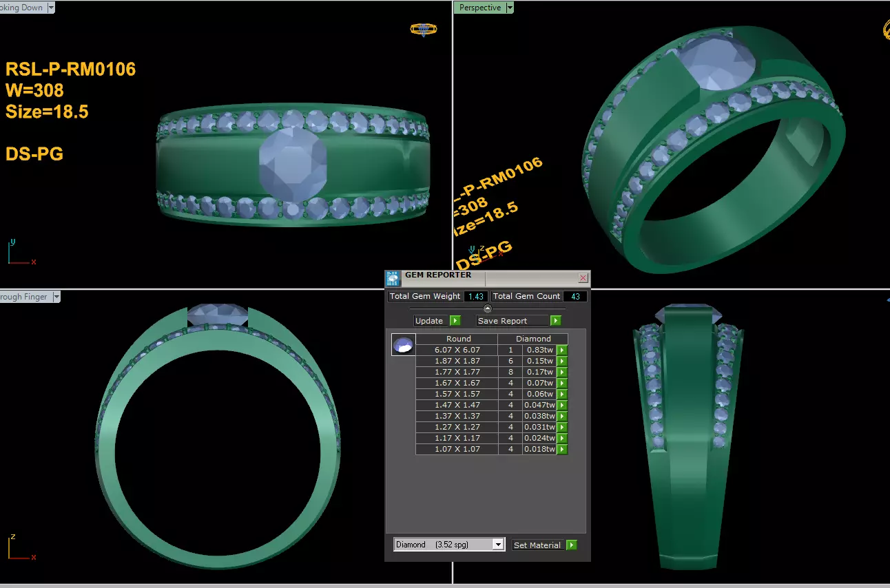Click green arrow on 1.07 X 1.07 row
Image resolution: width=890 pixels, height=588 pixels.
[x=562, y=449]
